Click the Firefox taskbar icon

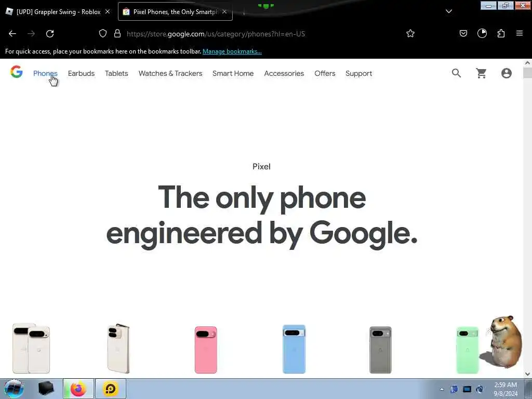[x=78, y=389]
